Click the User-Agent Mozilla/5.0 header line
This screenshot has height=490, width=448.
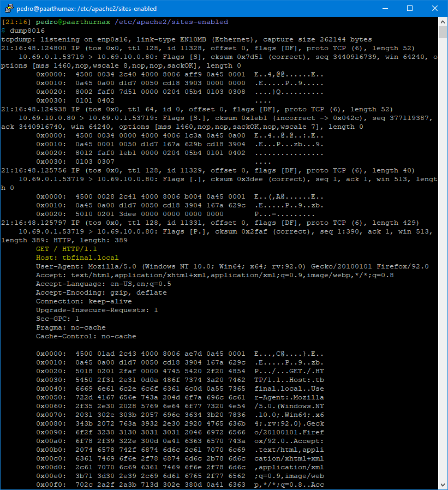click(x=164, y=266)
